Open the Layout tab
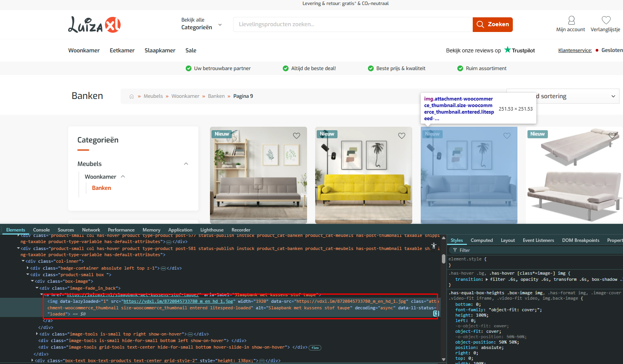This screenshot has height=364, width=623. (508, 240)
